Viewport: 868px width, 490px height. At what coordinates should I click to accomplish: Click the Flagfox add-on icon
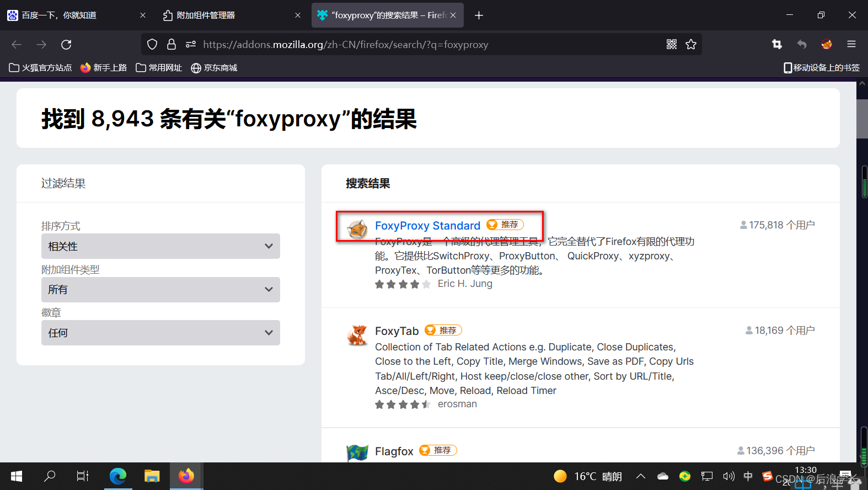pos(357,453)
